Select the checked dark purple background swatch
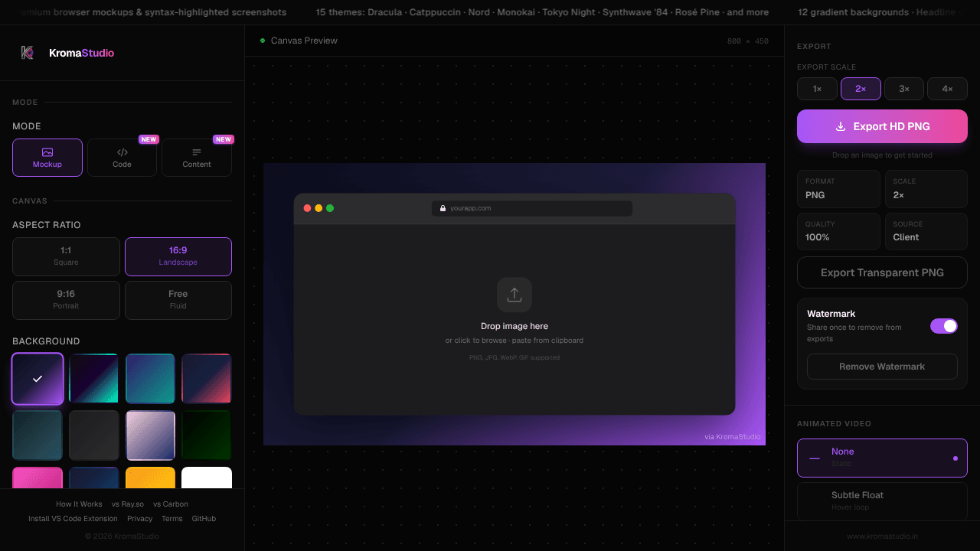 38,379
